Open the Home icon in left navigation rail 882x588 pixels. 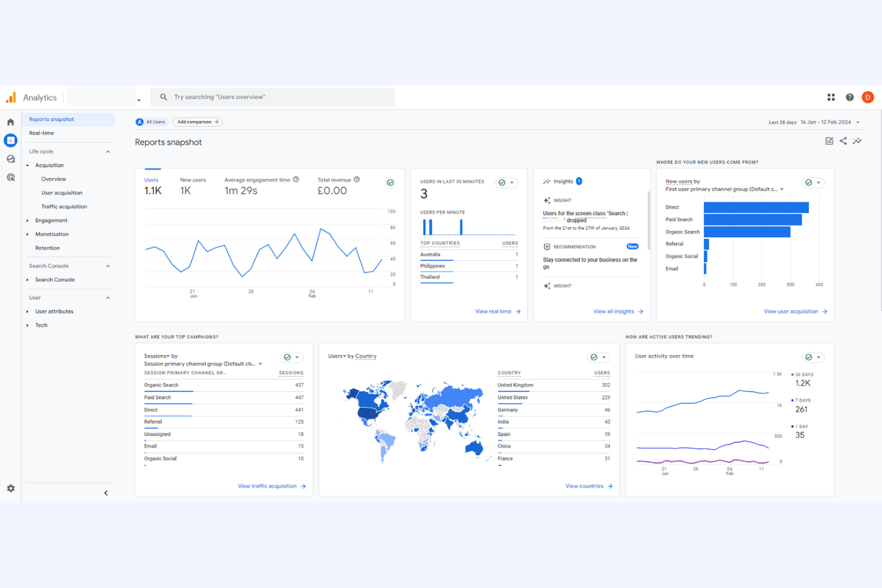[x=10, y=121]
